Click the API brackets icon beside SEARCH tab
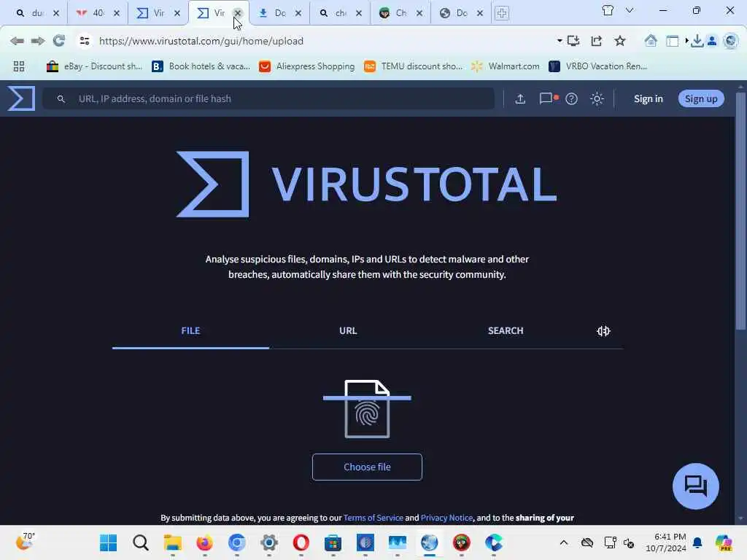This screenshot has width=747, height=560. [x=603, y=331]
